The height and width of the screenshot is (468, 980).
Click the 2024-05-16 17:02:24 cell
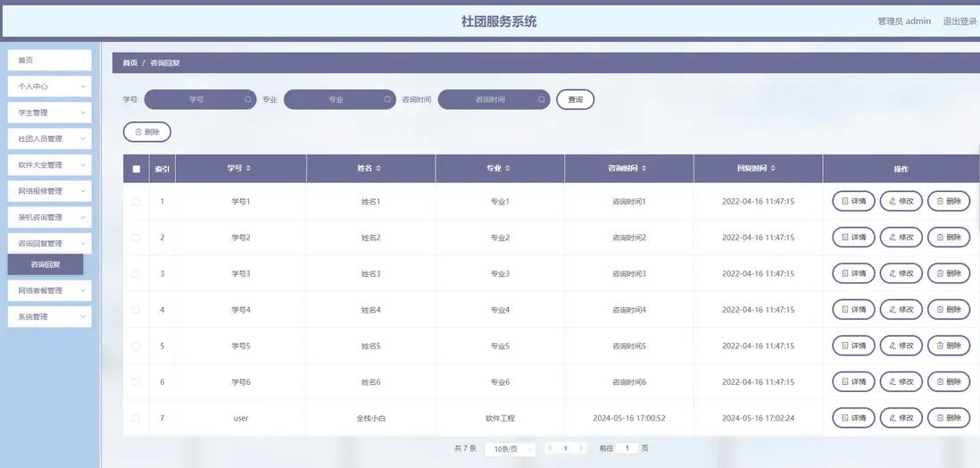coord(758,418)
